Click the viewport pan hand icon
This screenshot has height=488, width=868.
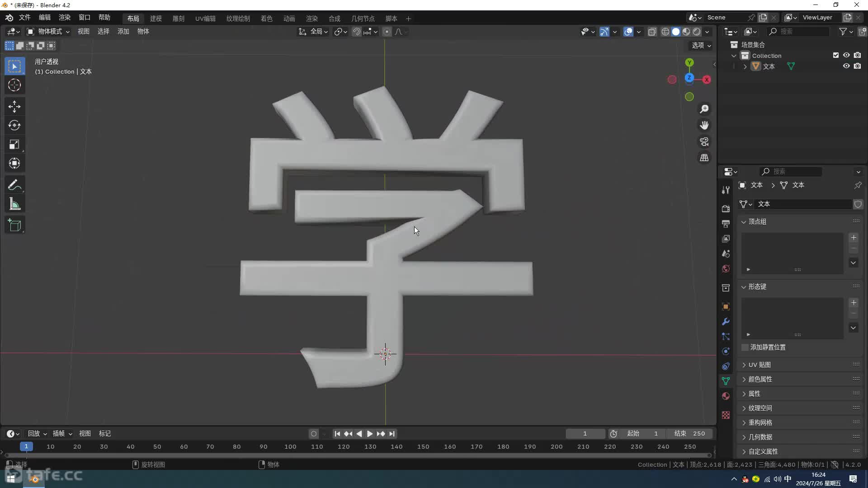pyautogui.click(x=704, y=125)
